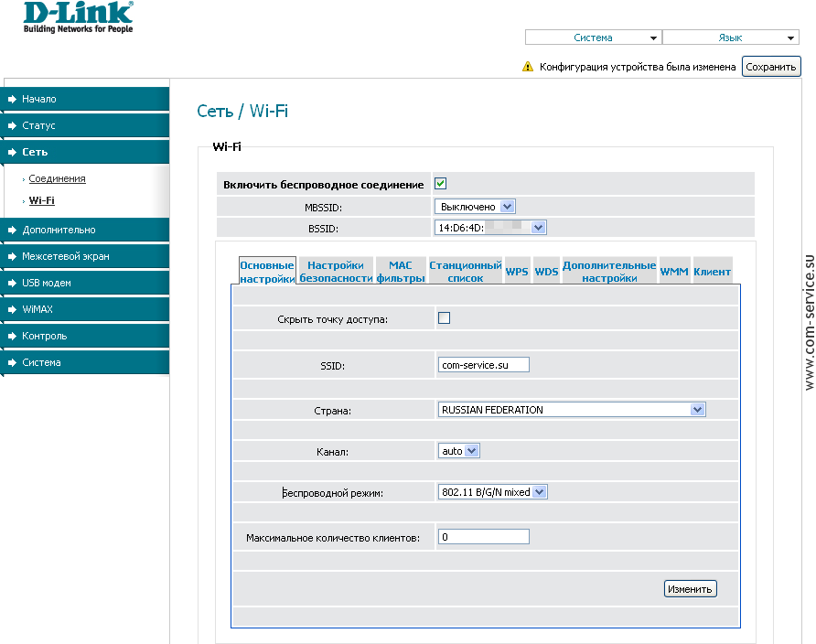Open the Язык language dropdown
This screenshot has height=644, width=816.
click(731, 38)
